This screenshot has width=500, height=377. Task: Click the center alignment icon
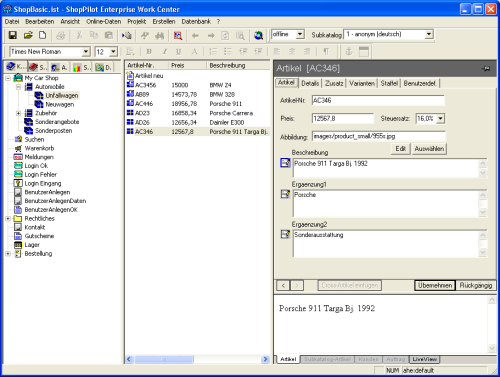pyautogui.click(x=292, y=51)
